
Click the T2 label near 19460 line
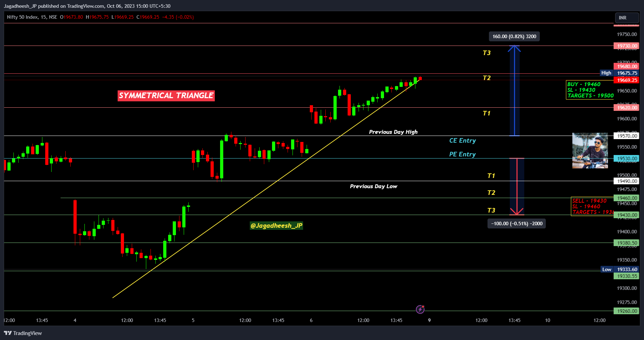pyautogui.click(x=491, y=193)
